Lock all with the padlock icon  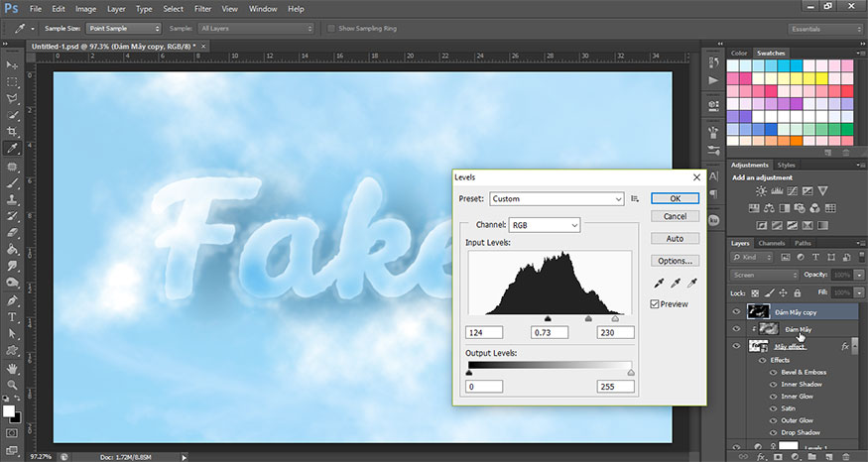coord(798,292)
